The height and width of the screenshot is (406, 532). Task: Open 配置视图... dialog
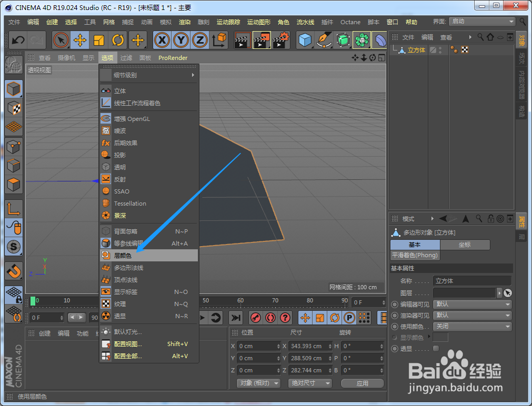click(x=148, y=344)
